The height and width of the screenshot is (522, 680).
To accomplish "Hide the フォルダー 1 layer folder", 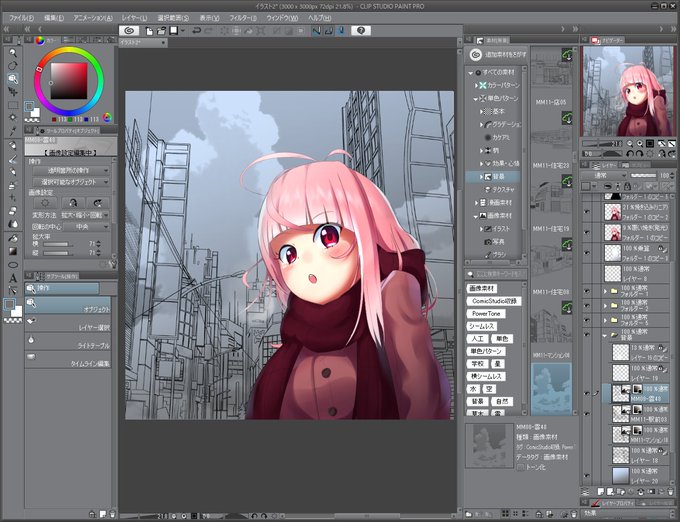I will point(587,291).
